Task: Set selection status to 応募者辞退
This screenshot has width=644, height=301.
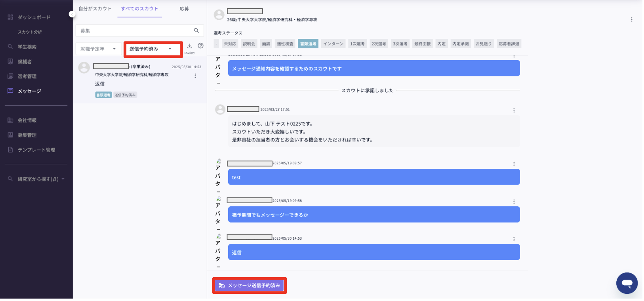Action: pos(509,44)
